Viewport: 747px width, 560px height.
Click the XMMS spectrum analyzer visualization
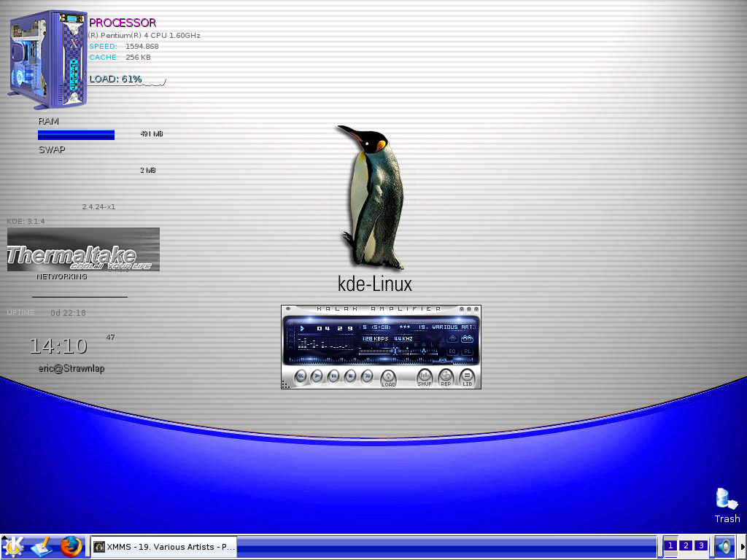coord(325,342)
